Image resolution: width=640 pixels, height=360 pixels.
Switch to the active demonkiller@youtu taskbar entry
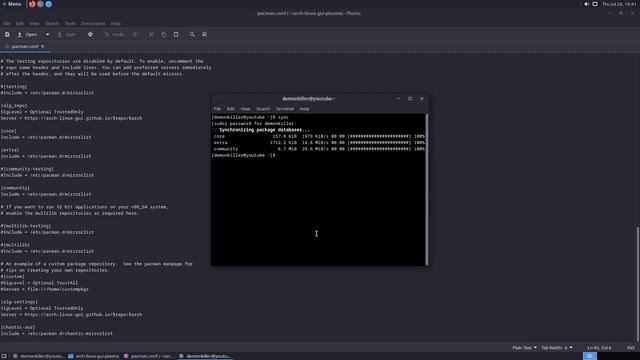pos(205,356)
